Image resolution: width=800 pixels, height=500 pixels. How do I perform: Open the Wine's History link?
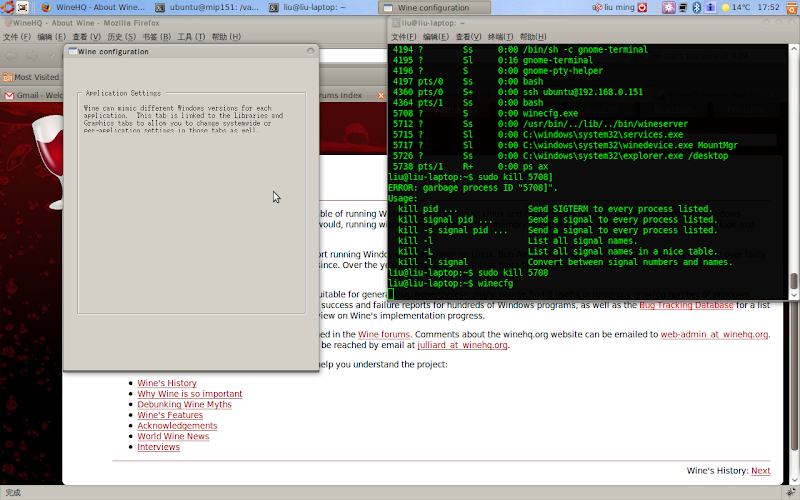coord(167,383)
